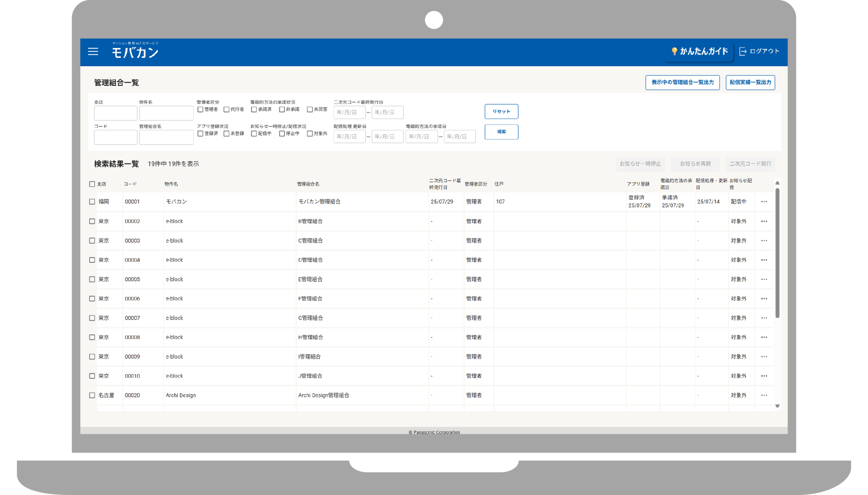The height and width of the screenshot is (495, 868).
Task: Open three-dot menu for J管理組合 row
Action: click(764, 376)
